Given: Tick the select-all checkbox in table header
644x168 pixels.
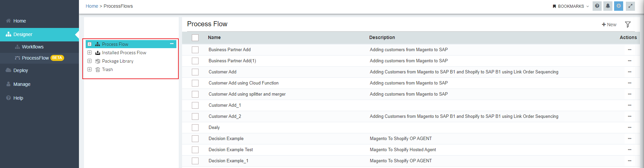Looking at the screenshot, I should tap(195, 38).
